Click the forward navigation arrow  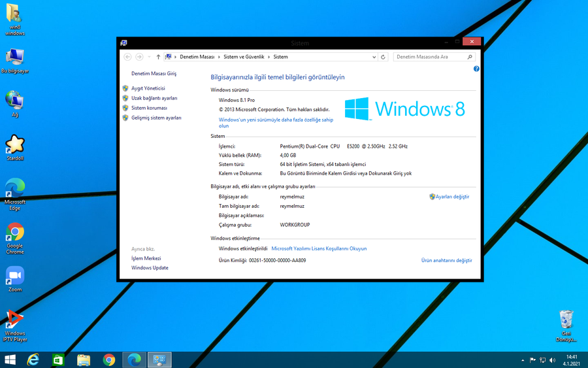(139, 57)
